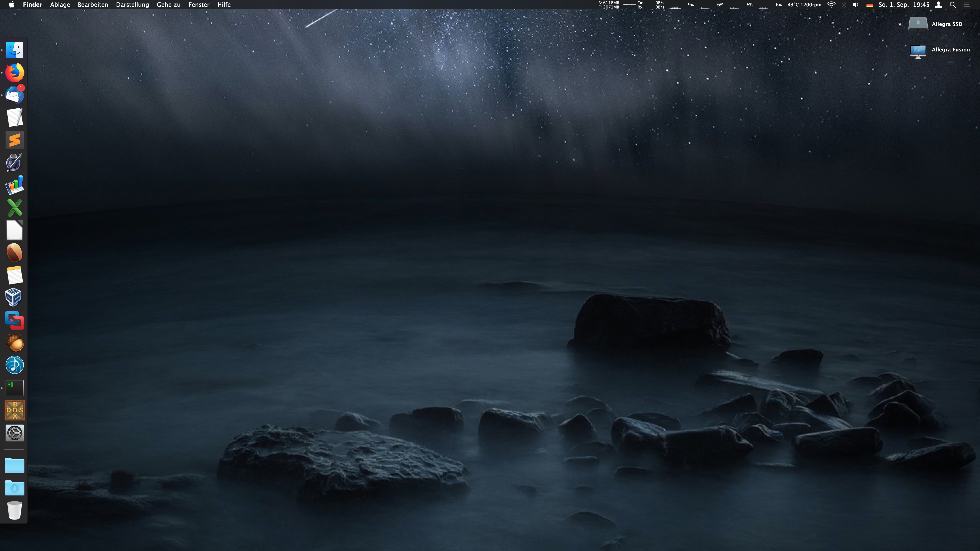Open the Downloads folder stack
This screenshot has height=551, width=980.
[x=14, y=488]
